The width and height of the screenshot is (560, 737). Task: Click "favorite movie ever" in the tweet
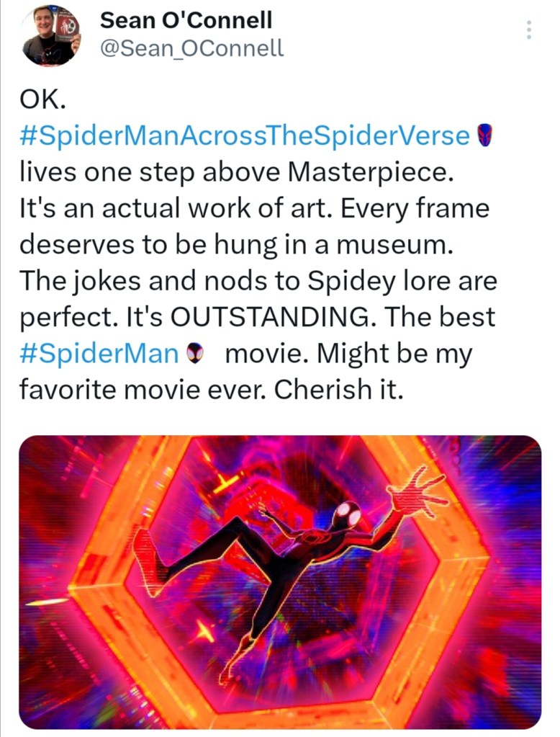[141, 390]
